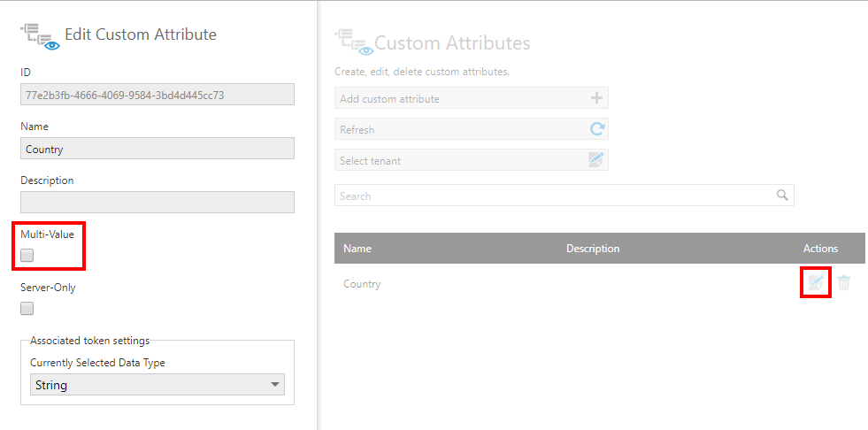Click the String dropdown arrow
The width and height of the screenshot is (868, 430).
tap(274, 385)
